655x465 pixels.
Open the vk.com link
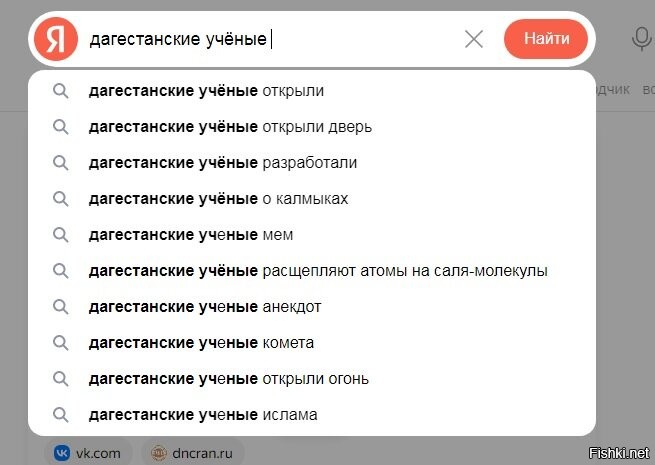[x=97, y=453]
